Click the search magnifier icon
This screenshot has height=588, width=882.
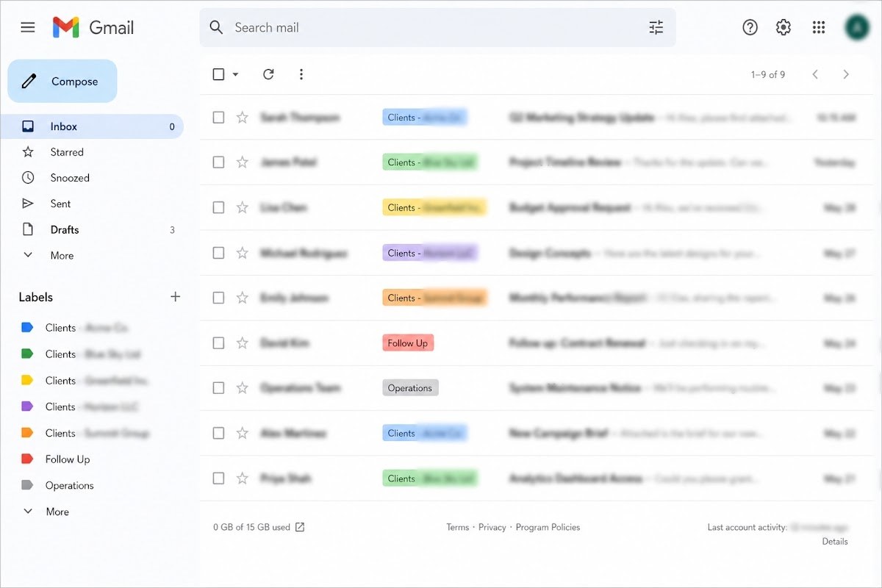(x=216, y=27)
